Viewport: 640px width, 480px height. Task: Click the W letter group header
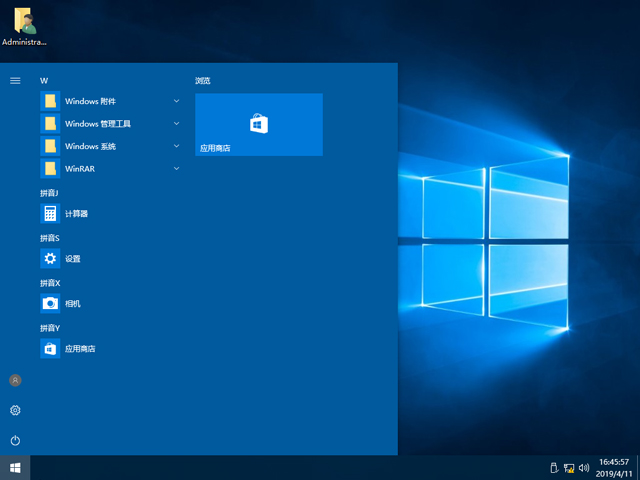(44, 81)
